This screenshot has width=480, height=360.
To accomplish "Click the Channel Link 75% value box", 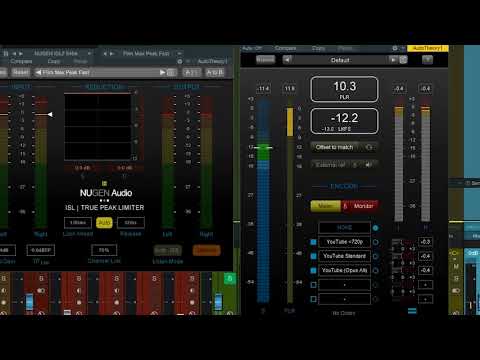I will pyautogui.click(x=104, y=250).
